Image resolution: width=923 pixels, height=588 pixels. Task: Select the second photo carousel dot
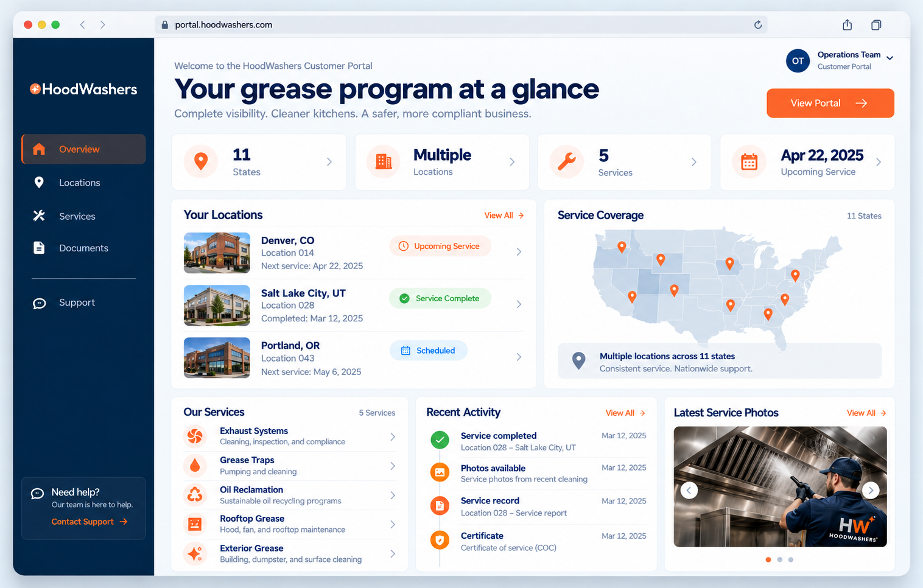pyautogui.click(x=779, y=559)
